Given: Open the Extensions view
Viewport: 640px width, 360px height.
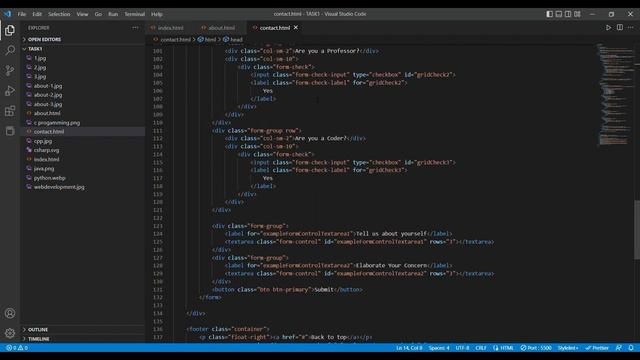Looking at the screenshot, I should (10, 111).
